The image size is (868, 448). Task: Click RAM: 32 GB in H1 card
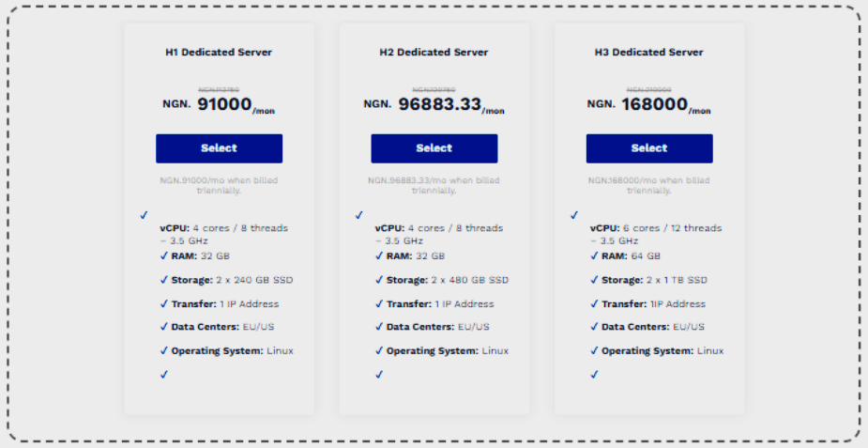click(x=201, y=255)
